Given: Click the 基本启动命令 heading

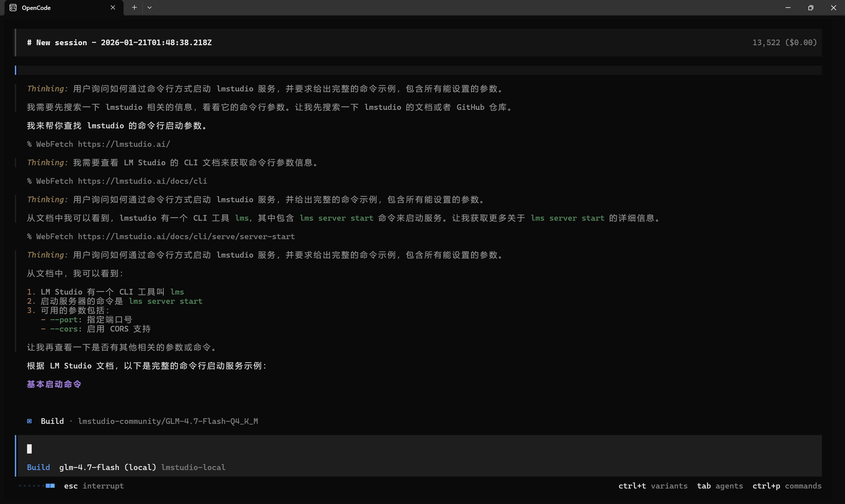Looking at the screenshot, I should click(54, 384).
